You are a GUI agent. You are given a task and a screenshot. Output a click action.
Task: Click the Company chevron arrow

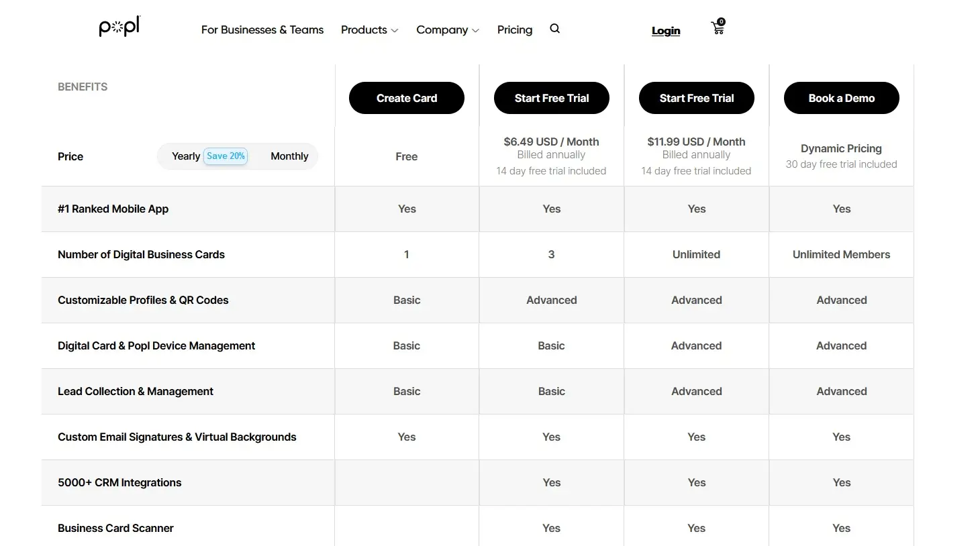[475, 31]
